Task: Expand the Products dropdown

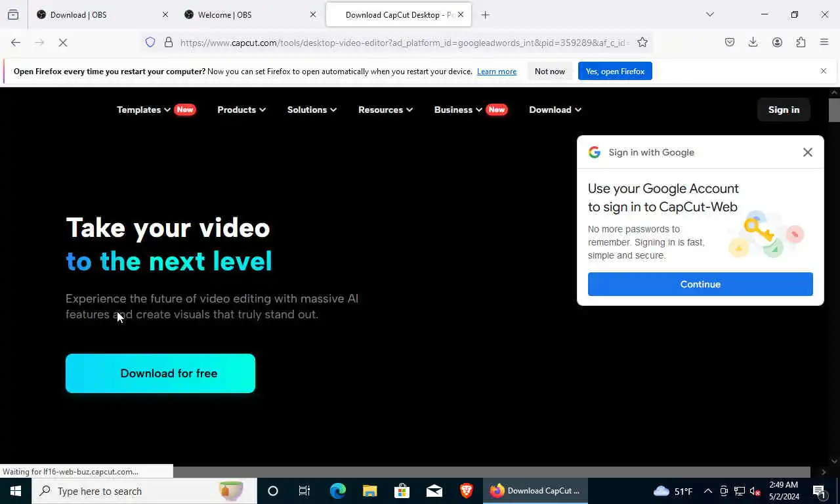Action: click(241, 110)
